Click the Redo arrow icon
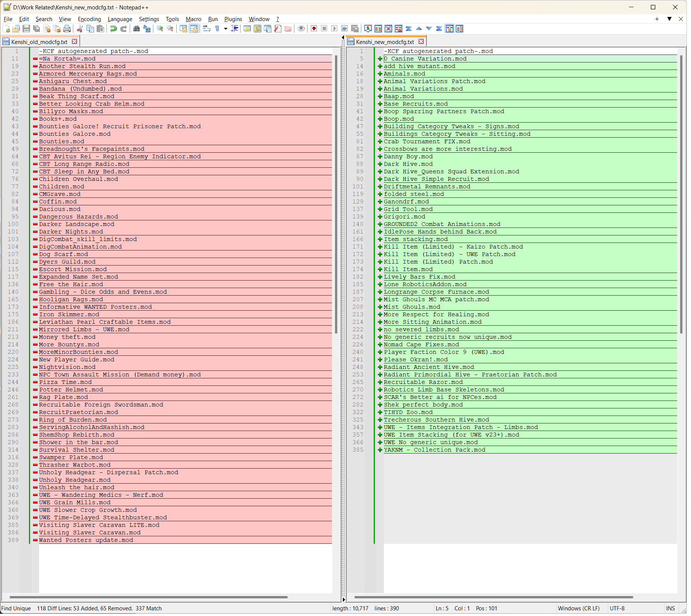The width and height of the screenshot is (691, 616). pos(123,29)
